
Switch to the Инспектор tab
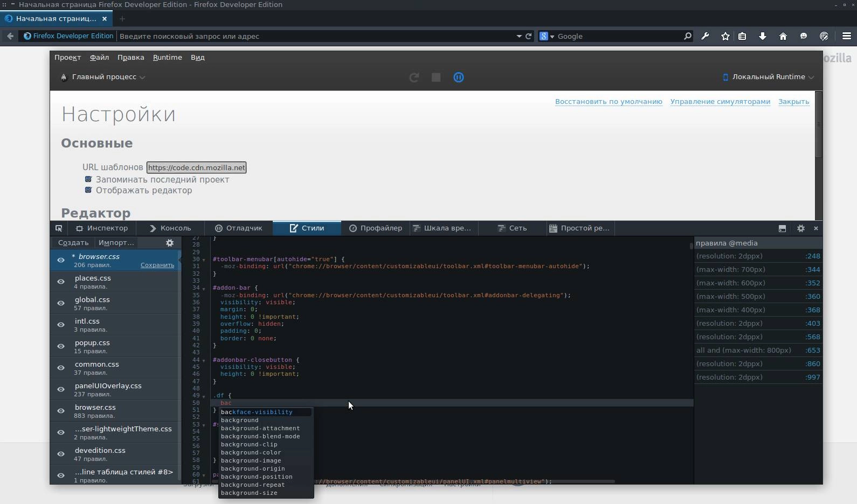[x=102, y=228]
